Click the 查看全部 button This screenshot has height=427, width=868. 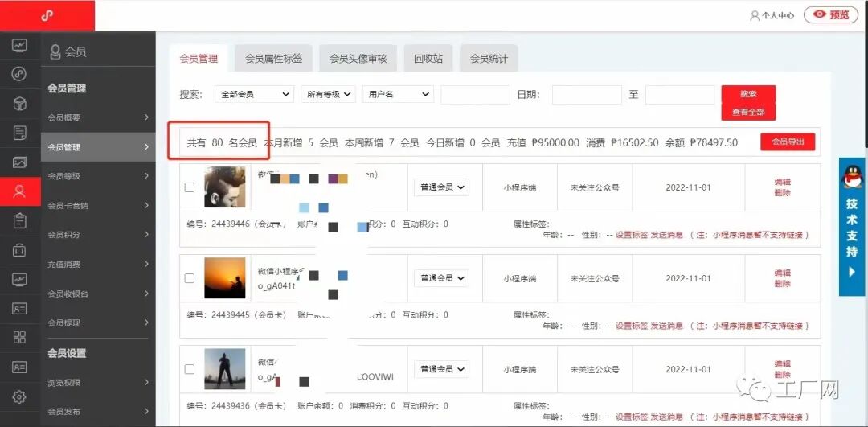[748, 111]
